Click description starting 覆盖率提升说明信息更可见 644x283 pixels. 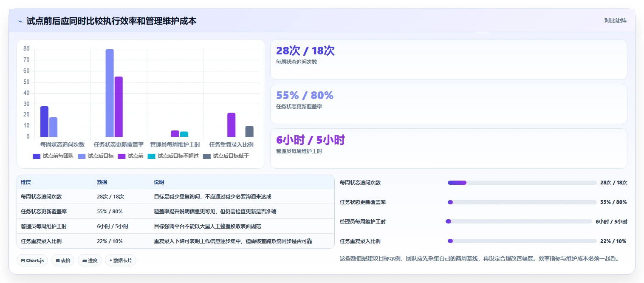(x=215, y=212)
